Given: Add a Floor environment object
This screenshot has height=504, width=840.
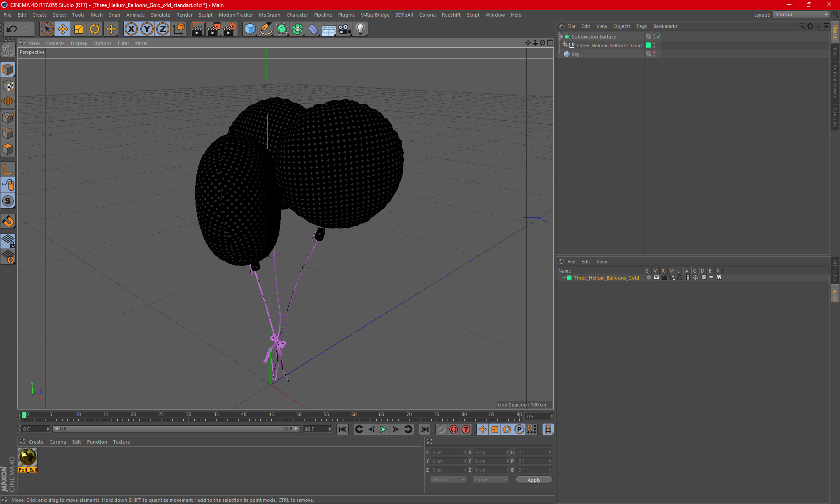Looking at the screenshot, I should tap(329, 29).
